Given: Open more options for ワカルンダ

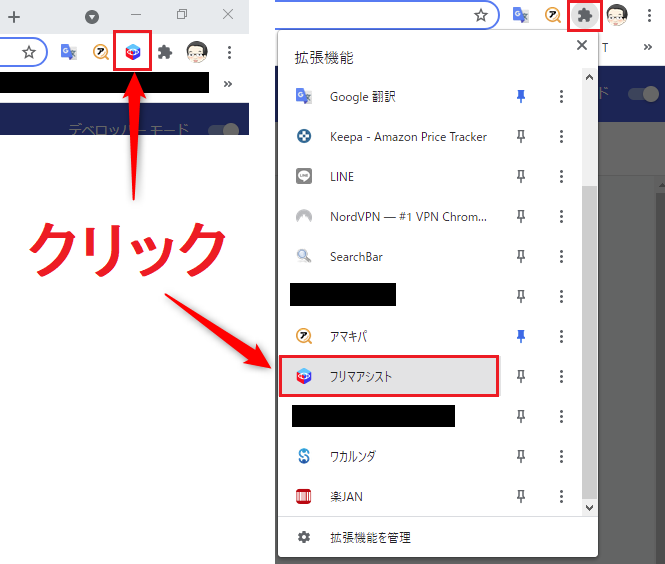Looking at the screenshot, I should [561, 456].
